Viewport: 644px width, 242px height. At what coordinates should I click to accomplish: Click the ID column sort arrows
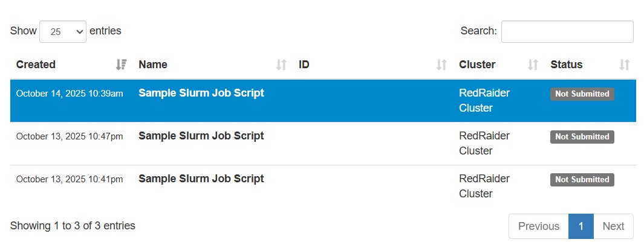coord(442,65)
